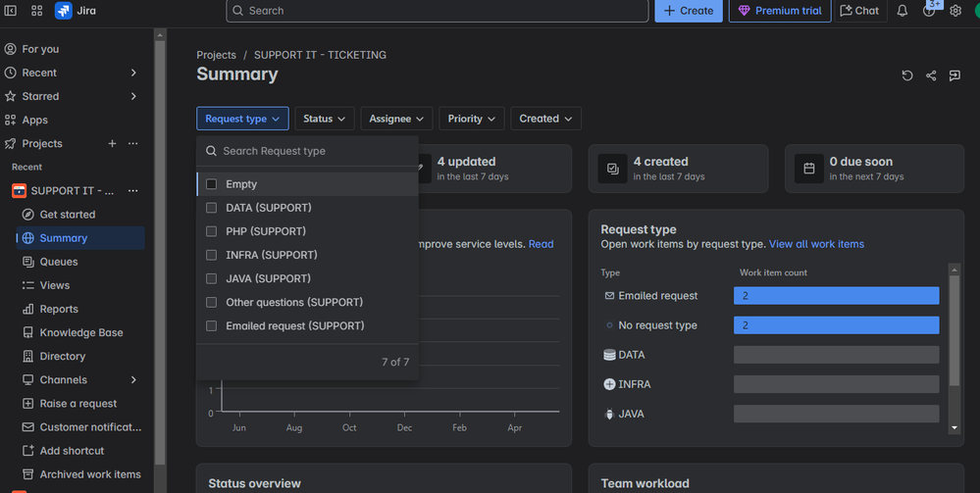Check Other questions (SUPPORT) option
This screenshot has height=493, width=980.
tap(211, 303)
